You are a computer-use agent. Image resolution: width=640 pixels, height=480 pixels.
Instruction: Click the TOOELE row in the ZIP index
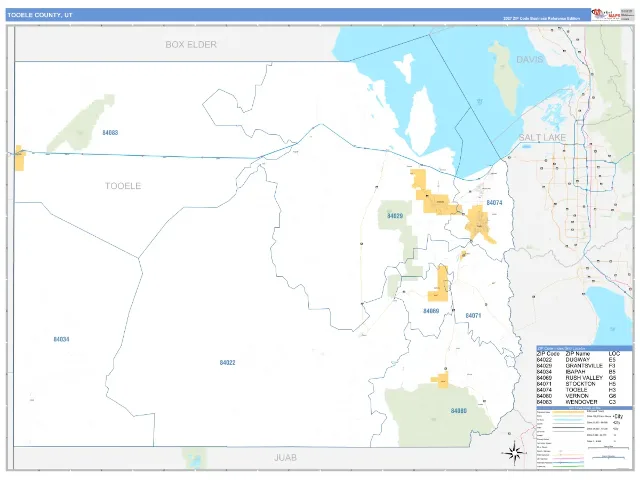pos(576,390)
